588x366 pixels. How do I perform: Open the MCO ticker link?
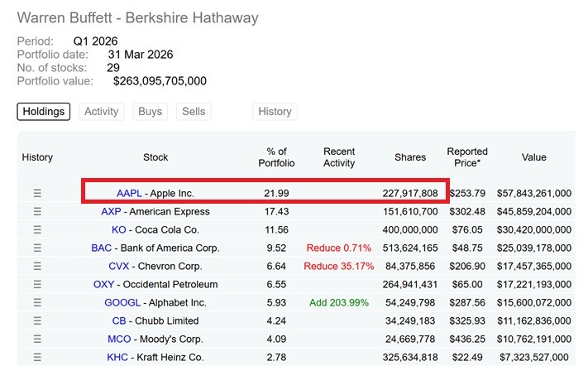pos(119,339)
